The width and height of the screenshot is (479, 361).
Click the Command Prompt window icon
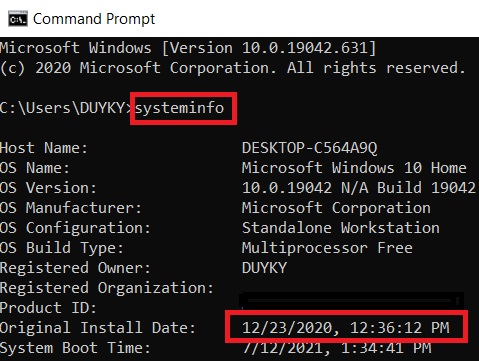point(18,19)
